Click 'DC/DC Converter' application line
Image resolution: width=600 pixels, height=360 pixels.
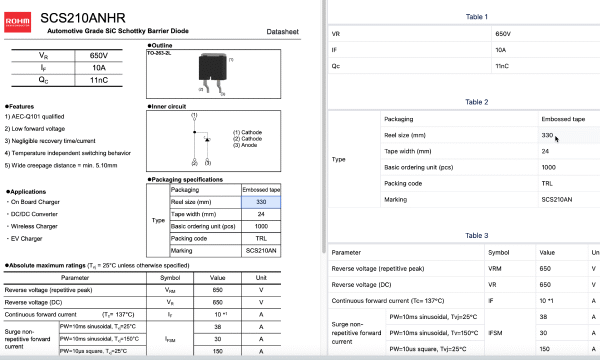click(34, 214)
